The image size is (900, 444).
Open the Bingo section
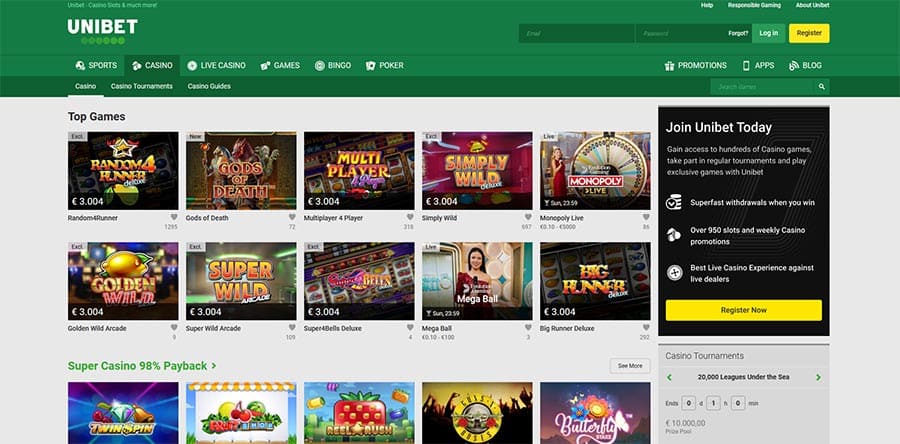[x=333, y=65]
